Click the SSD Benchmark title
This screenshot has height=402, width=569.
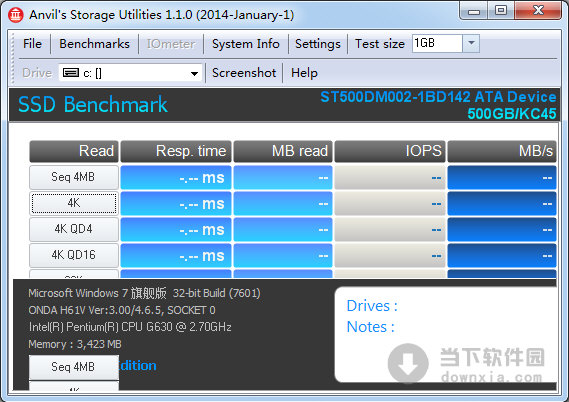pyautogui.click(x=93, y=105)
